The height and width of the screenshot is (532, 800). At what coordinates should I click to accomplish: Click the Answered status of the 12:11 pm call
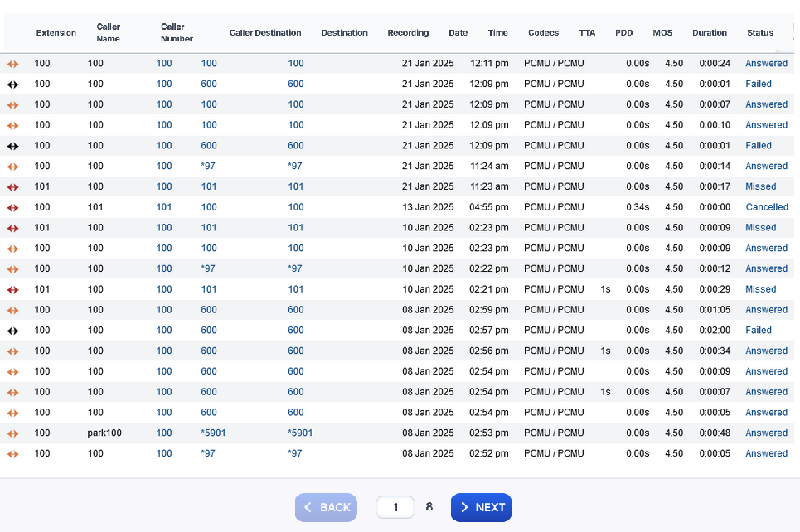(x=766, y=63)
